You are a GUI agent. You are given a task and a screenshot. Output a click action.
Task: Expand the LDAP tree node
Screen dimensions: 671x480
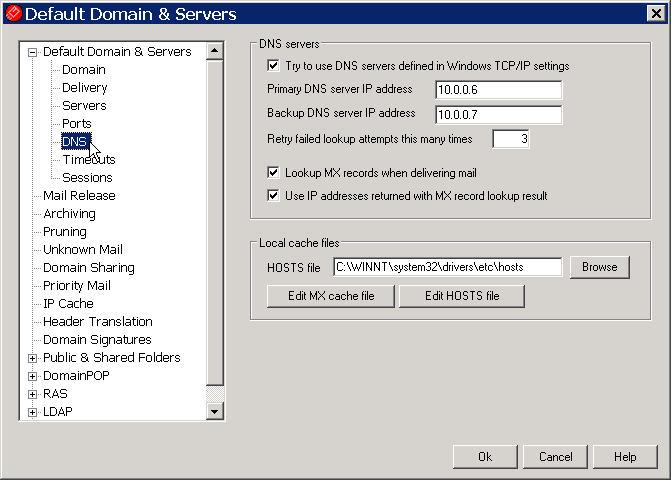click(32, 412)
